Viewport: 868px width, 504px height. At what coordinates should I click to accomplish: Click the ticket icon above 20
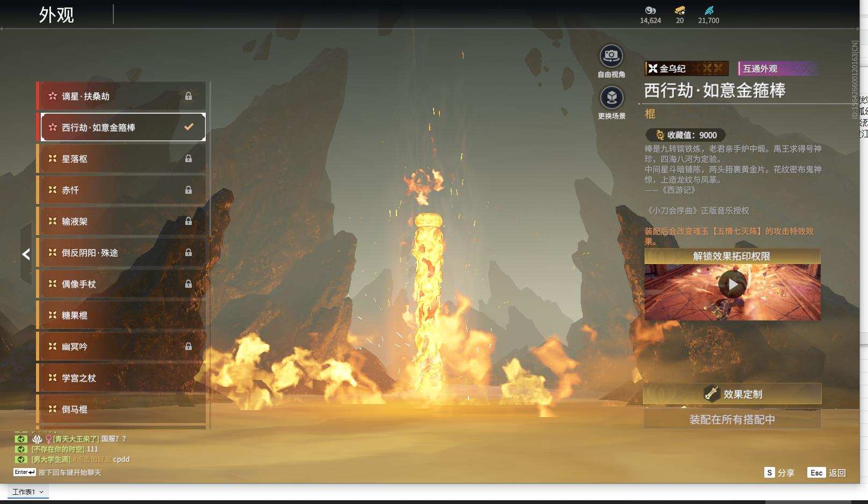coord(680,10)
